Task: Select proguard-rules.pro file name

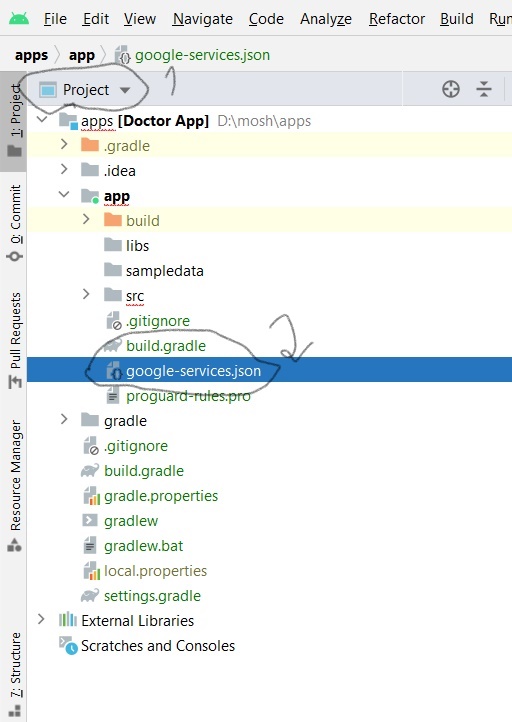Action: tap(188, 396)
